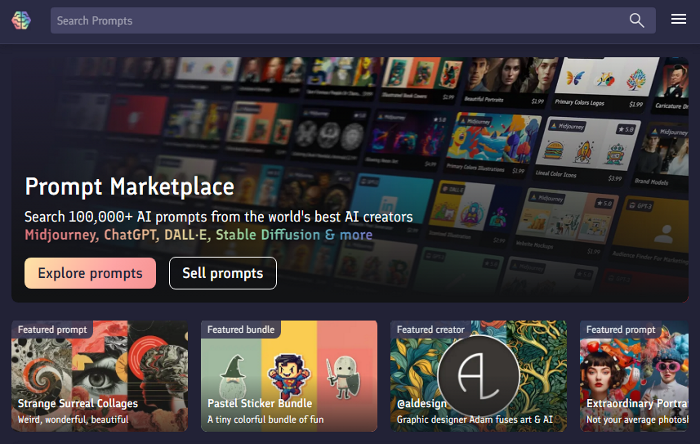Open the hamburger menu
700x444 pixels.
pyautogui.click(x=678, y=19)
